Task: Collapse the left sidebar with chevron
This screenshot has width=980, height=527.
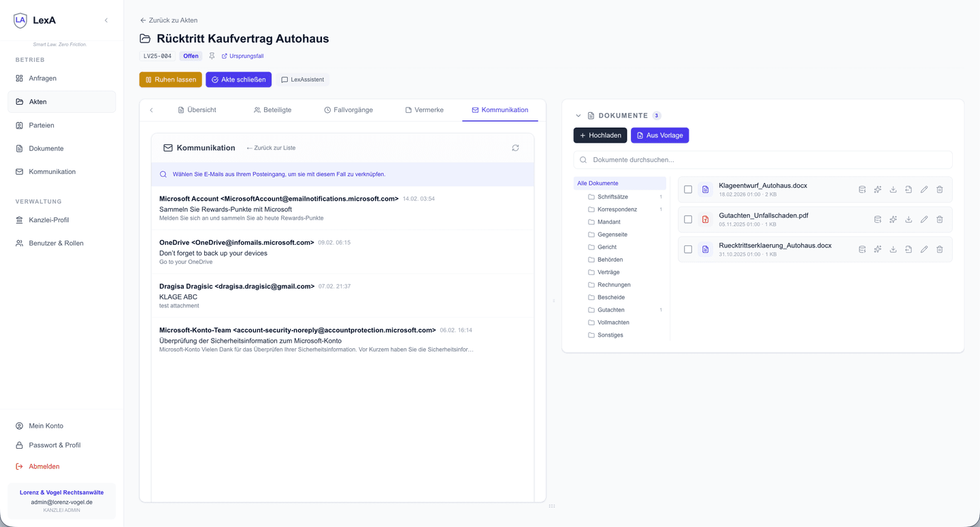Action: pos(106,20)
